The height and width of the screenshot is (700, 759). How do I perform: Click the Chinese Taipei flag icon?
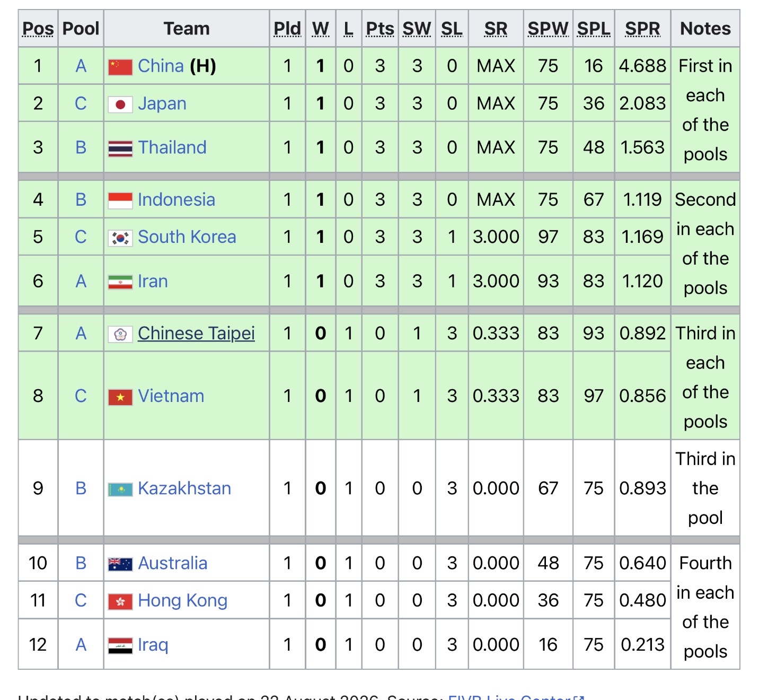pos(120,334)
